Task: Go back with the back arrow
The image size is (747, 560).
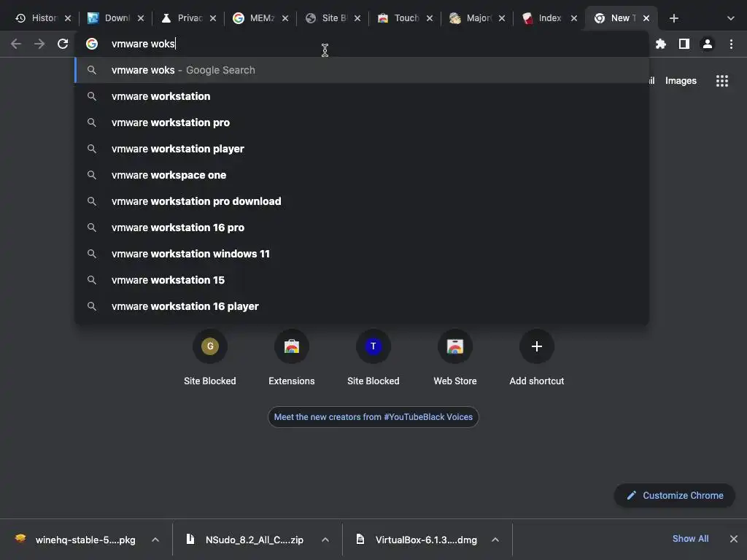Action: pyautogui.click(x=16, y=44)
